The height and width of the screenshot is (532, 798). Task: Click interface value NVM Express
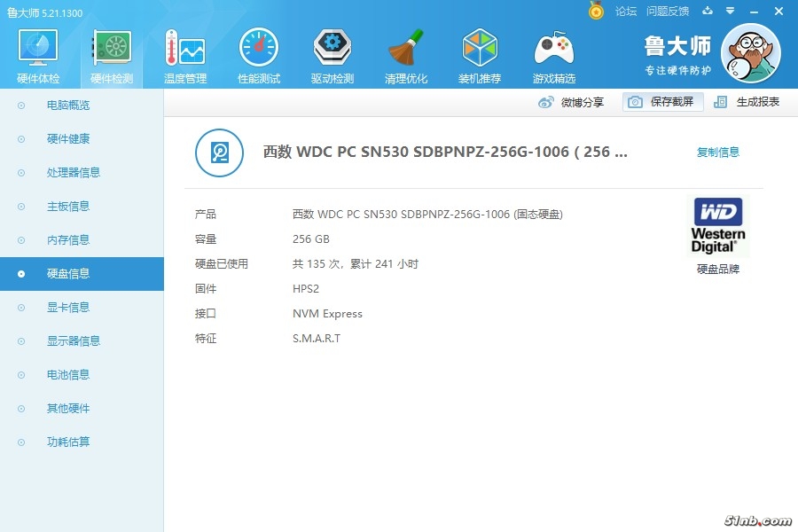point(327,314)
